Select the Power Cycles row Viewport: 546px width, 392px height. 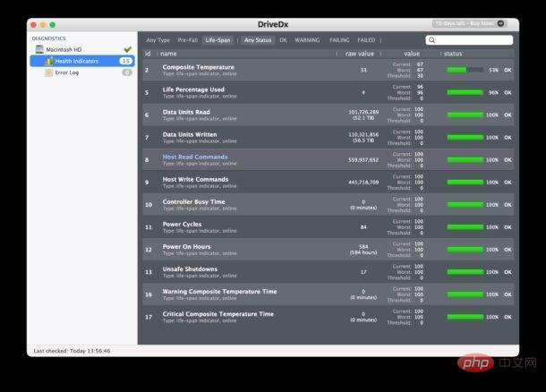pyautogui.click(x=328, y=227)
